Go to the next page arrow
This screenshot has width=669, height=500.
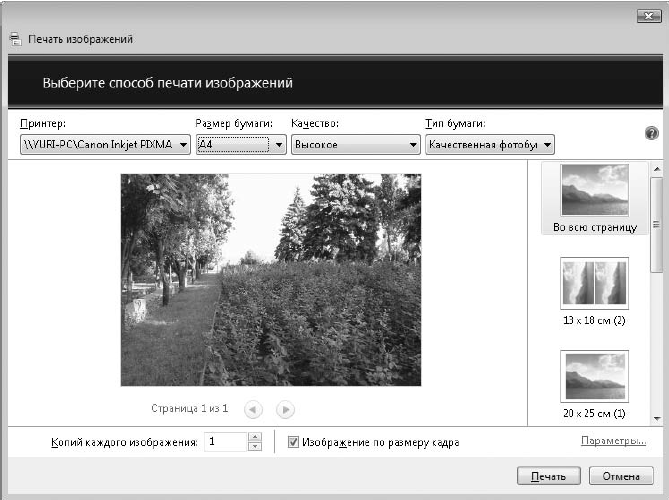(285, 410)
